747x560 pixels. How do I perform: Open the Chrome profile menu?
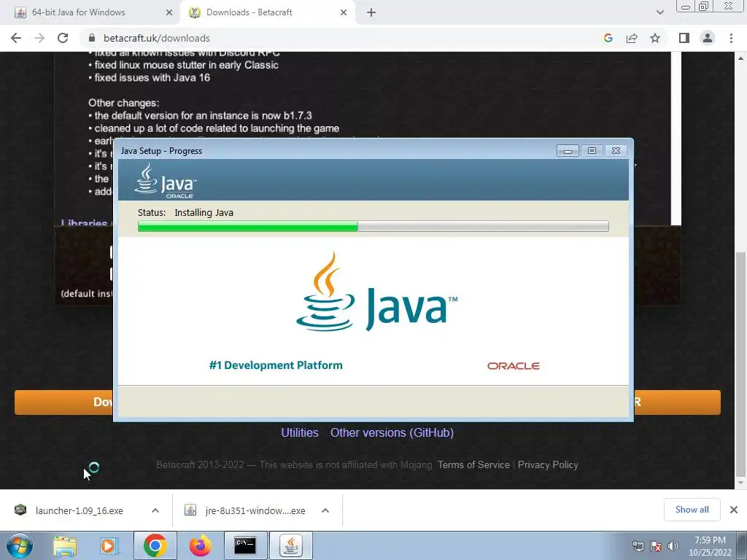[x=708, y=38]
